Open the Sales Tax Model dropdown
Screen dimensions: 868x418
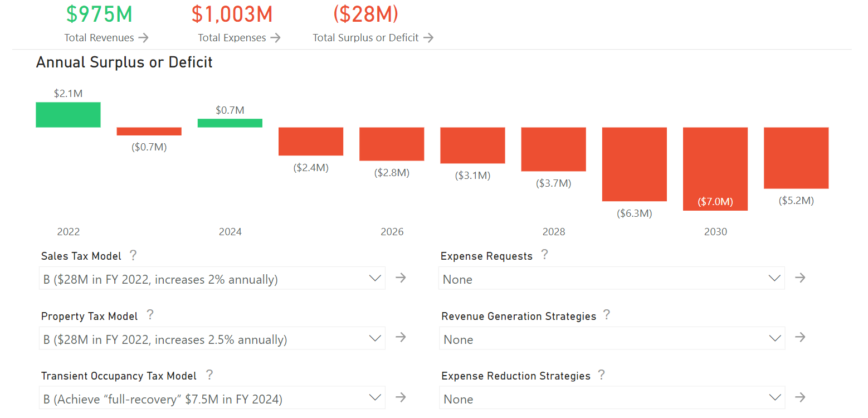pos(212,278)
